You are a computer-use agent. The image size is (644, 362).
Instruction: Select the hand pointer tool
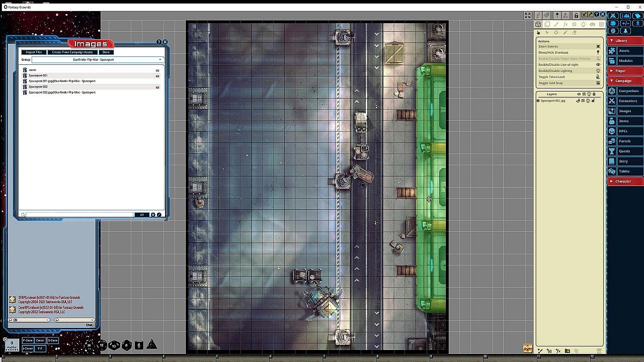(x=538, y=33)
